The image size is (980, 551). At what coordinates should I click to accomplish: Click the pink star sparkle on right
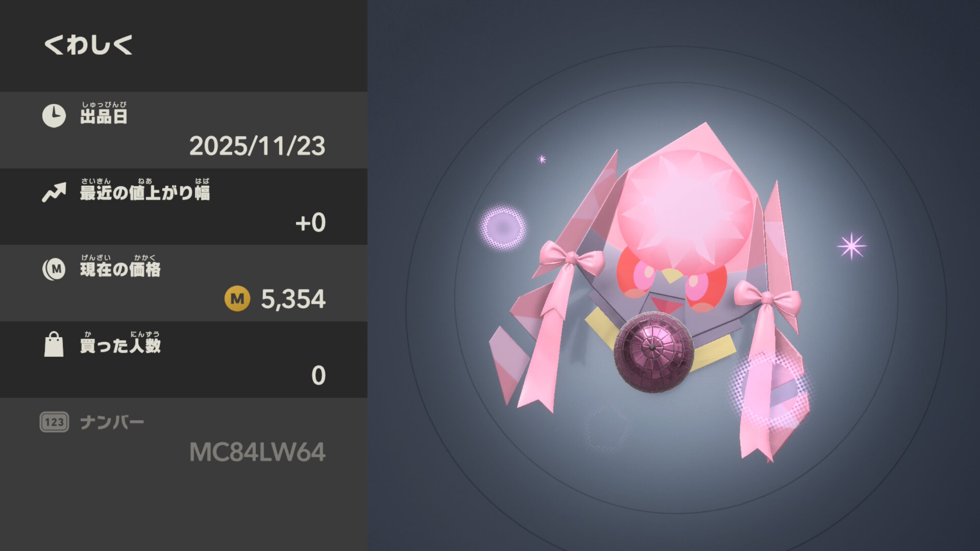click(x=851, y=246)
